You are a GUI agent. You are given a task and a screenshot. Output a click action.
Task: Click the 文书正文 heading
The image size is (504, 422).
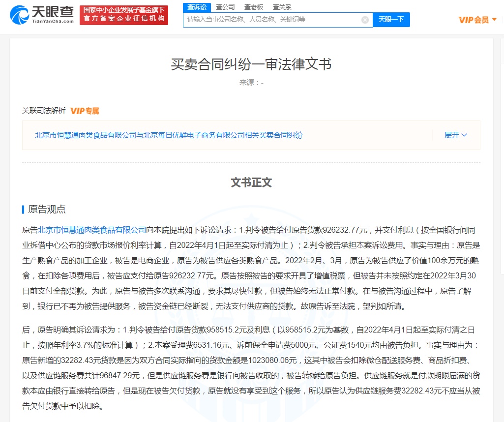click(x=251, y=182)
